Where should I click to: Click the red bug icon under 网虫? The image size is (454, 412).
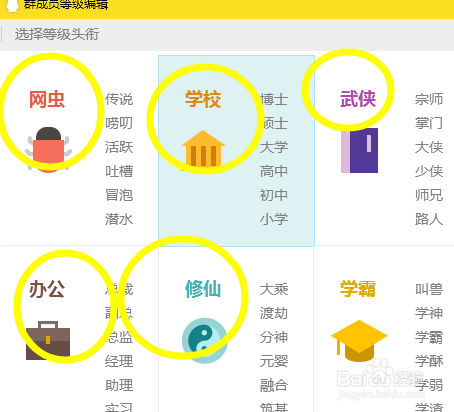[x=48, y=150]
